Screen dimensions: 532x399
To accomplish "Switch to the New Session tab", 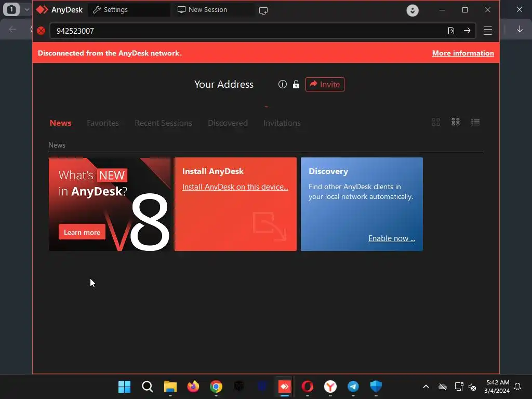I will tap(214, 10).
